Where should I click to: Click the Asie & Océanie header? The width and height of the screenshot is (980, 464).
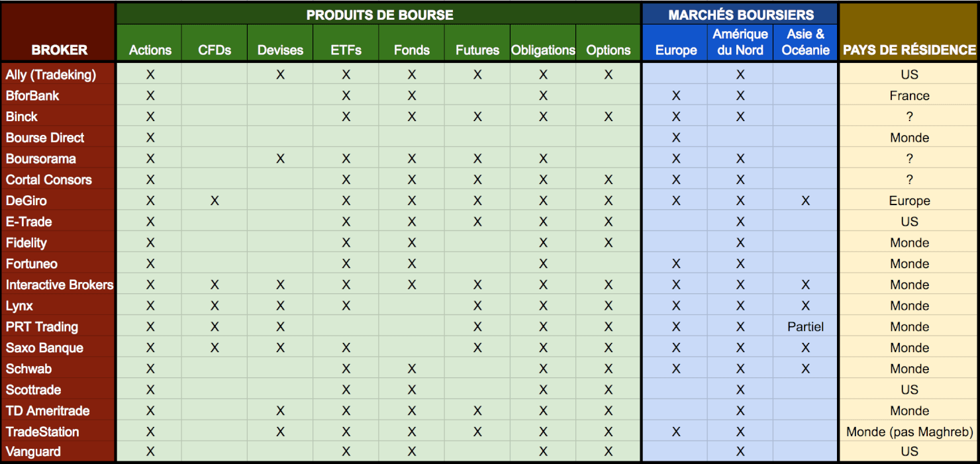coord(805,43)
